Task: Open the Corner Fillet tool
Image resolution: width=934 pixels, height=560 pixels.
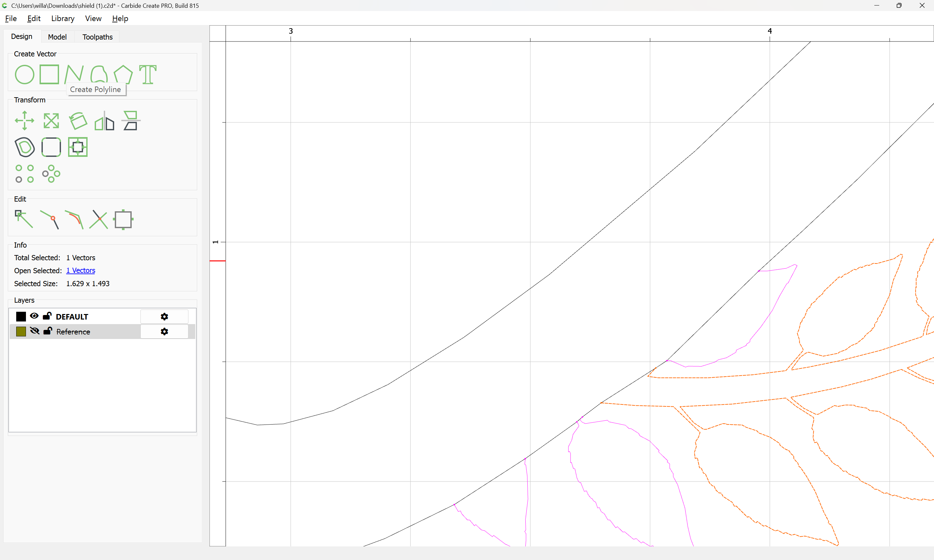Action: 51,147
